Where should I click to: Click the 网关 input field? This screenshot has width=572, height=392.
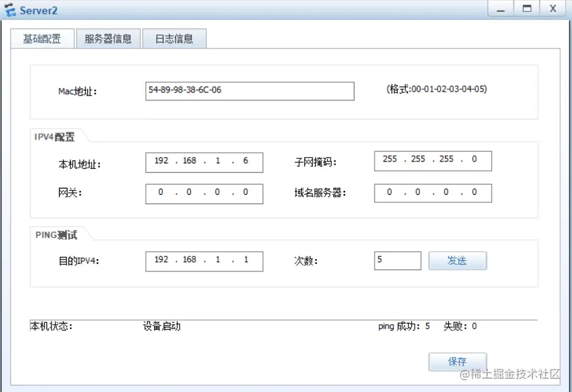click(204, 193)
